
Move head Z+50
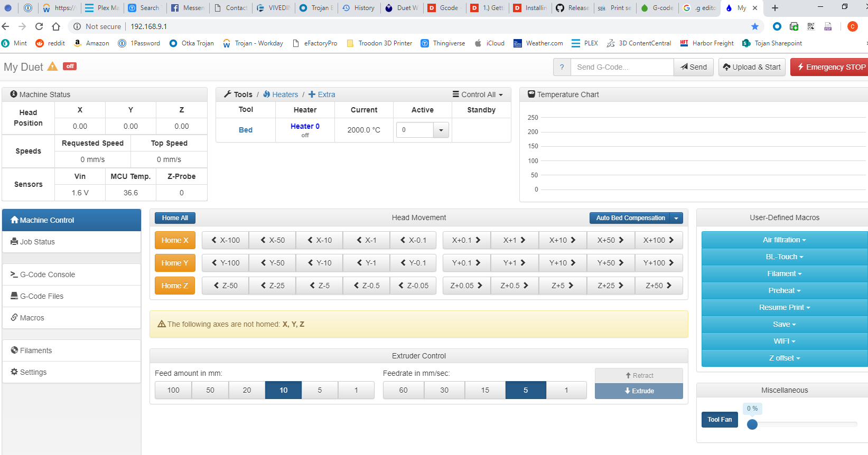click(659, 286)
